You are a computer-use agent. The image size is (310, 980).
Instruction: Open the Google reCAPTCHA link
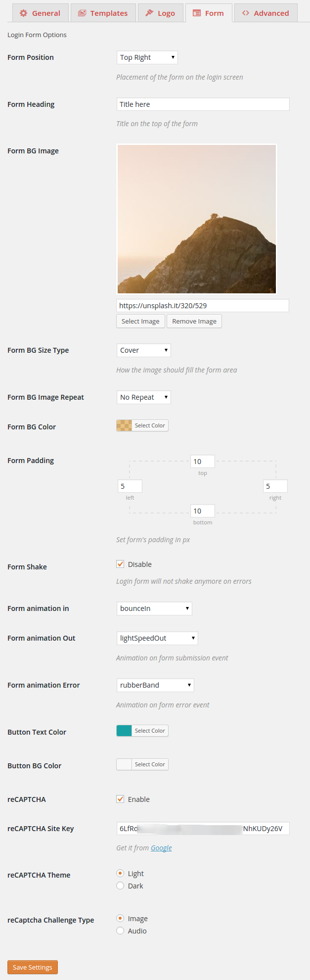point(161,847)
